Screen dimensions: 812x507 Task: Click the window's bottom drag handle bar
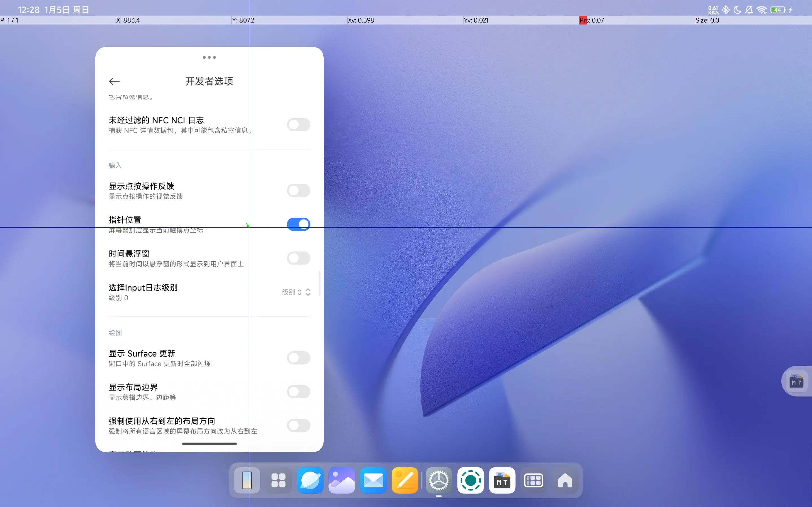pos(209,444)
